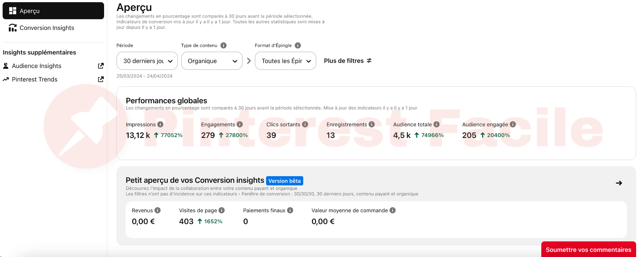The height and width of the screenshot is (257, 644).
Task: Click info icon beside Visites de page
Action: pyautogui.click(x=222, y=210)
